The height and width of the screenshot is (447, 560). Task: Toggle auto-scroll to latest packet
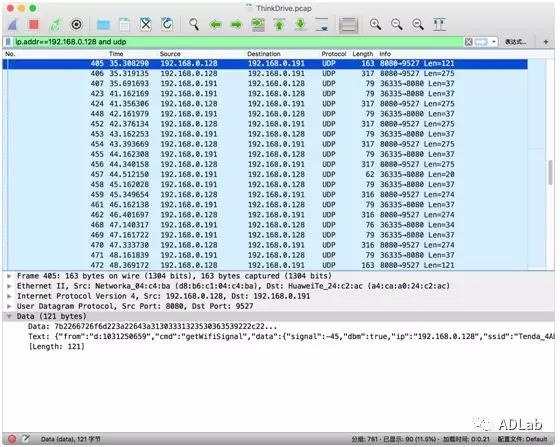click(x=322, y=24)
